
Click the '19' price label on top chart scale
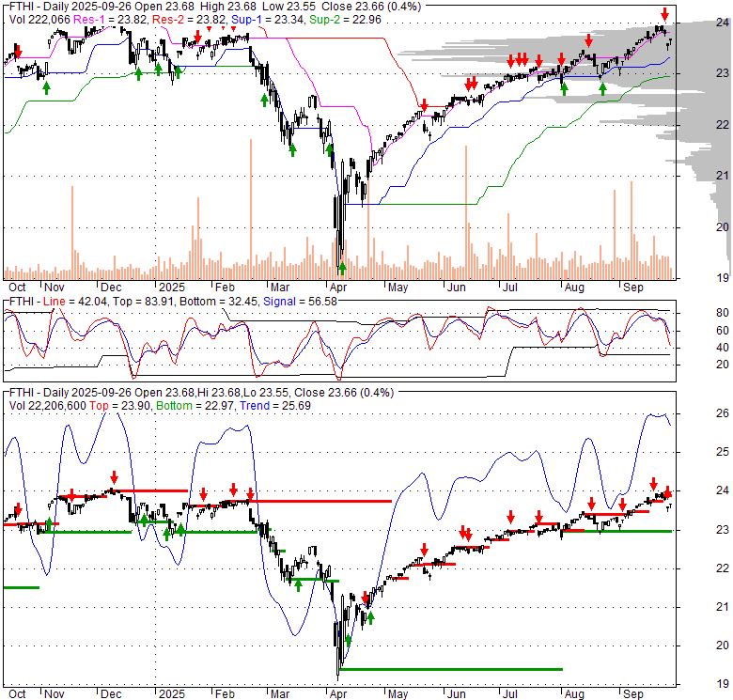pos(723,277)
